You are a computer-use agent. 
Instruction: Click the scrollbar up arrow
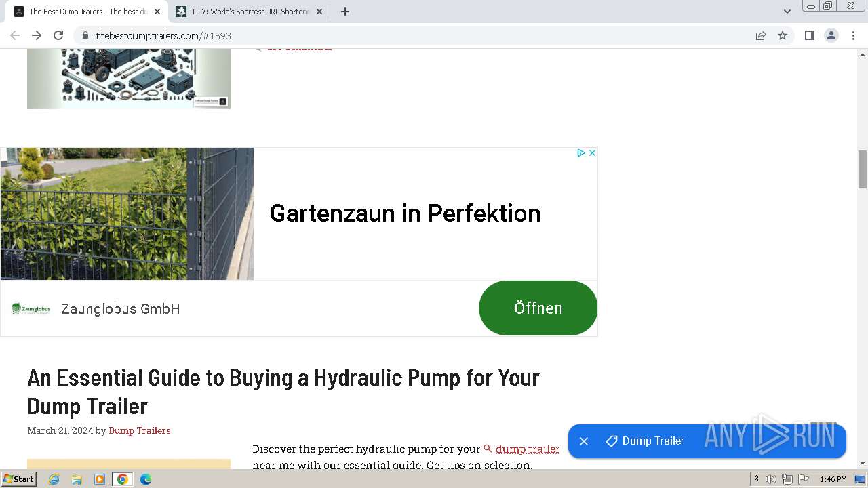(x=863, y=54)
